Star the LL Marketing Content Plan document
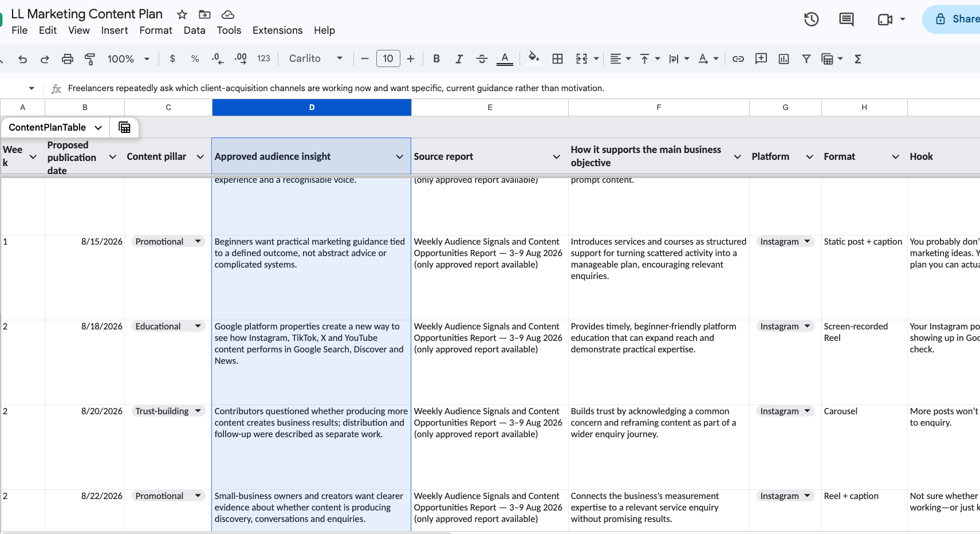The height and width of the screenshot is (534, 980). [x=182, y=14]
